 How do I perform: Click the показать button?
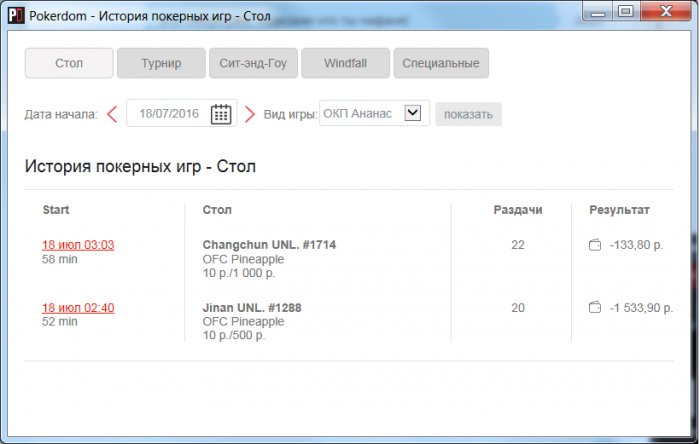tap(468, 114)
